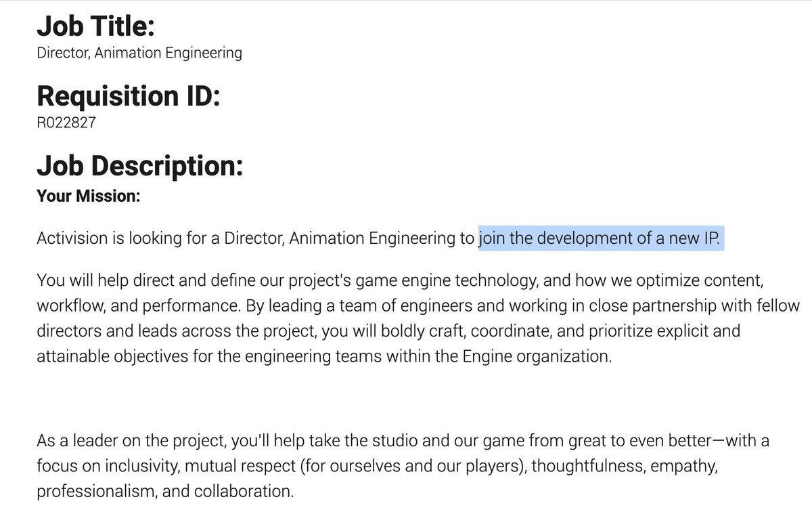812x514 pixels.
Task: Click the phrase Engine organization
Action: tap(537, 356)
